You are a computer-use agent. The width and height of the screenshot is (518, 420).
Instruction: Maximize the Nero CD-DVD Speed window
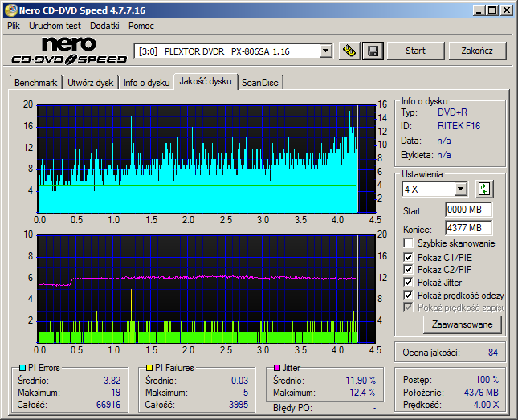tap(492, 10)
